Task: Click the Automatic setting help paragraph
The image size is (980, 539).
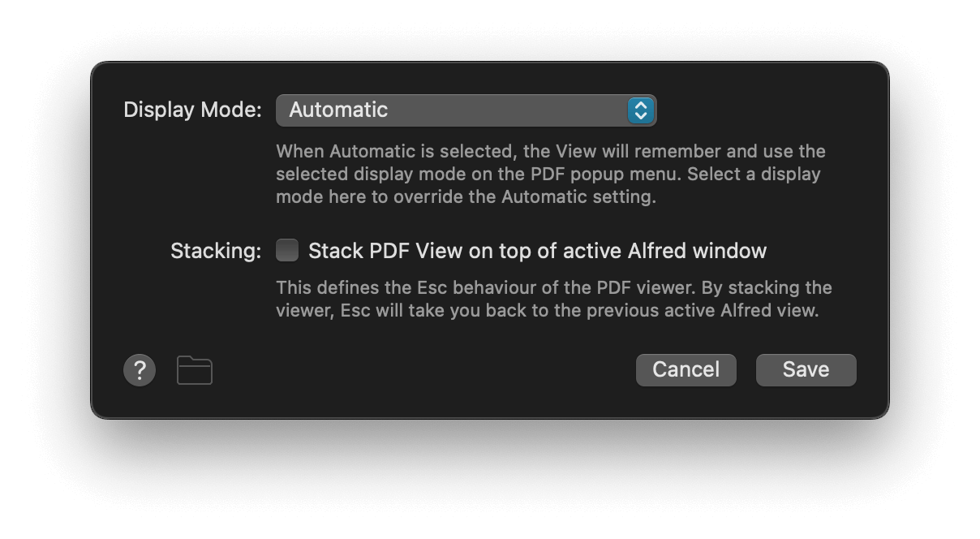Action: tap(552, 174)
